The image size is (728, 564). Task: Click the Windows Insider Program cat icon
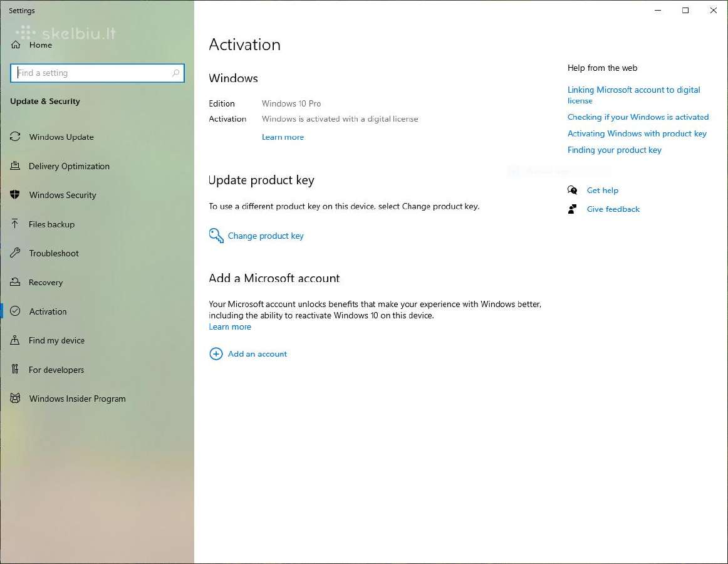pyautogui.click(x=15, y=398)
